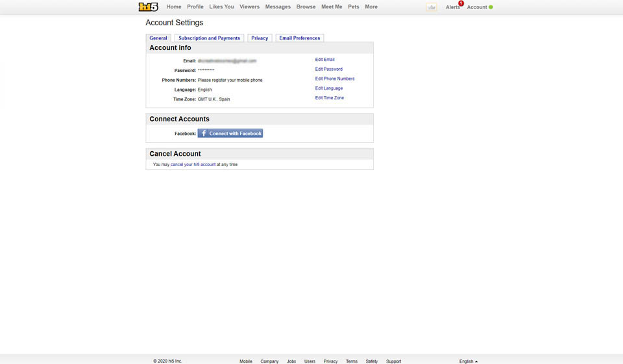Switch to Subscription and Payments tab

pyautogui.click(x=209, y=38)
